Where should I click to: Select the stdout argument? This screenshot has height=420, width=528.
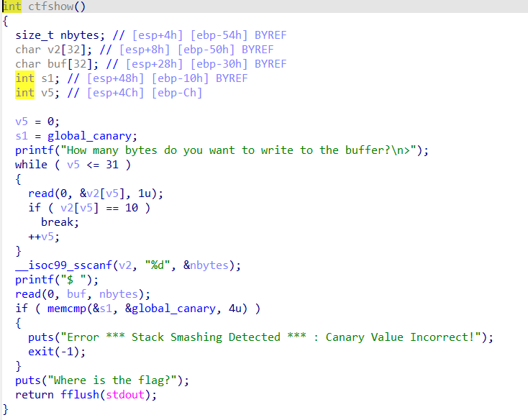pyautogui.click(x=130, y=395)
